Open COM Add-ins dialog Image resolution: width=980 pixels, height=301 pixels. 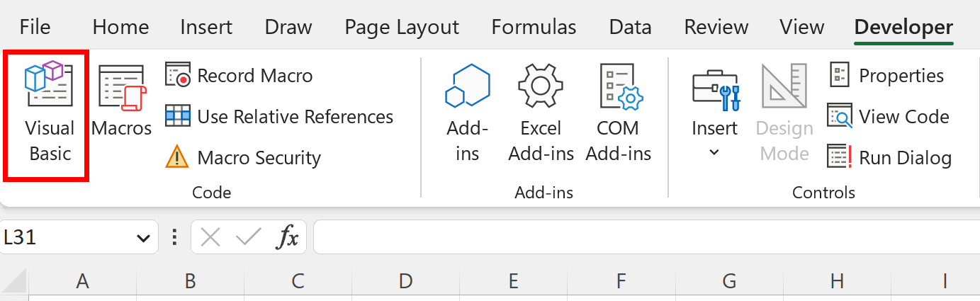(619, 113)
